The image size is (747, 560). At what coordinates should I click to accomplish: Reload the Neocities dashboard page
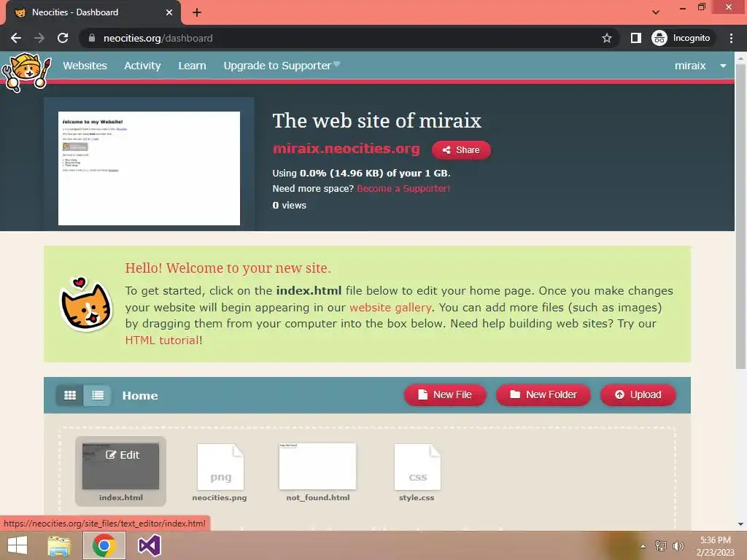point(63,38)
